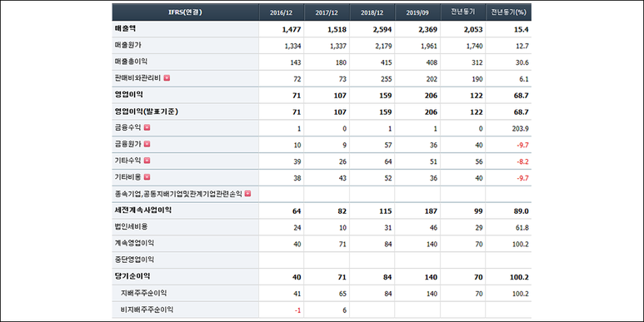
Task: Click 지배주주순이익 value 41 for 2016/12
Action: [297, 294]
